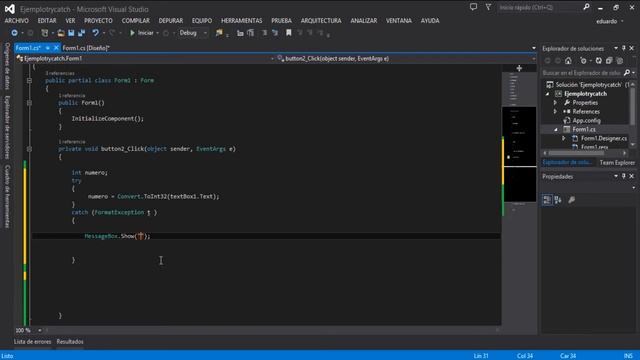The width and height of the screenshot is (640, 360).
Task: Open the ARQUITECTURA menu
Action: pos(321,20)
